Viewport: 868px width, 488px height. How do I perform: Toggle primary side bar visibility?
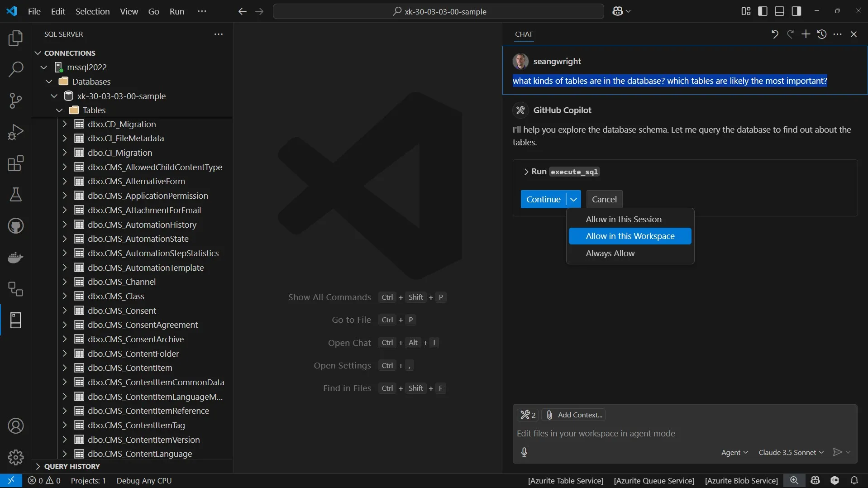763,11
